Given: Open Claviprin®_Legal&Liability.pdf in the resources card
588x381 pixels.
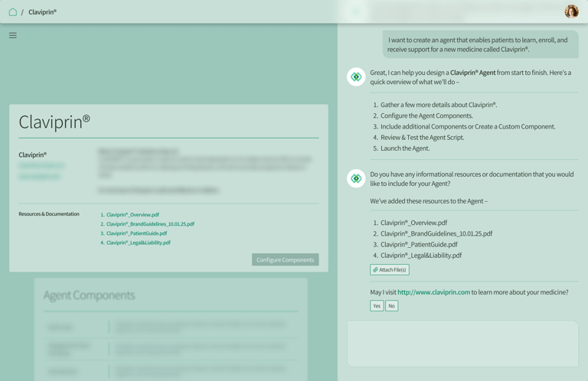Looking at the screenshot, I should (x=139, y=243).
